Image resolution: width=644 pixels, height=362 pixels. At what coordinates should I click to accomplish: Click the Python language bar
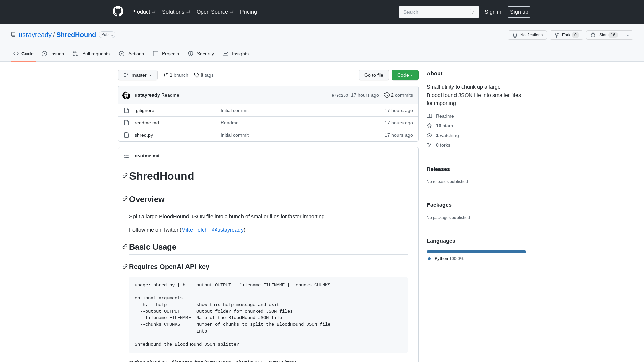pyautogui.click(x=476, y=252)
